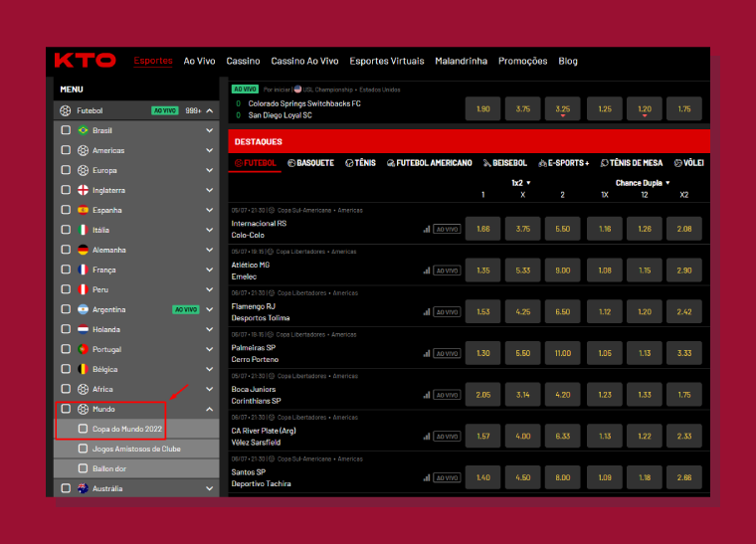
Task: Check the Inglaterra checkbox
Action: [x=66, y=190]
